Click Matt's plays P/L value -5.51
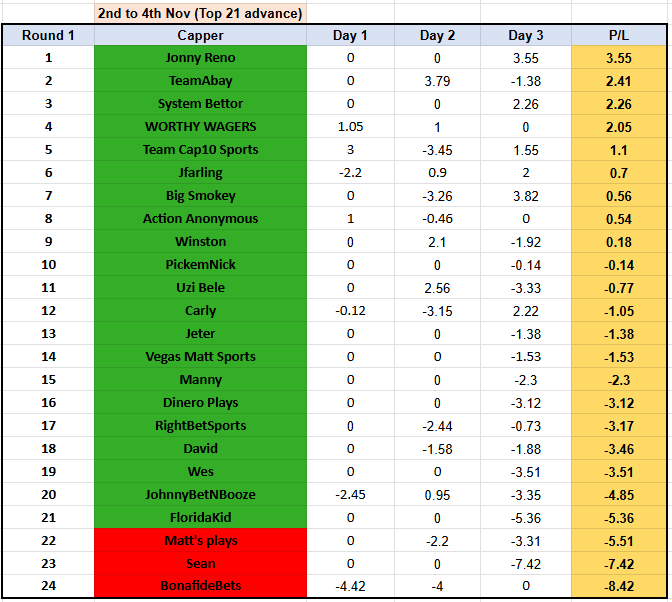 (619, 541)
